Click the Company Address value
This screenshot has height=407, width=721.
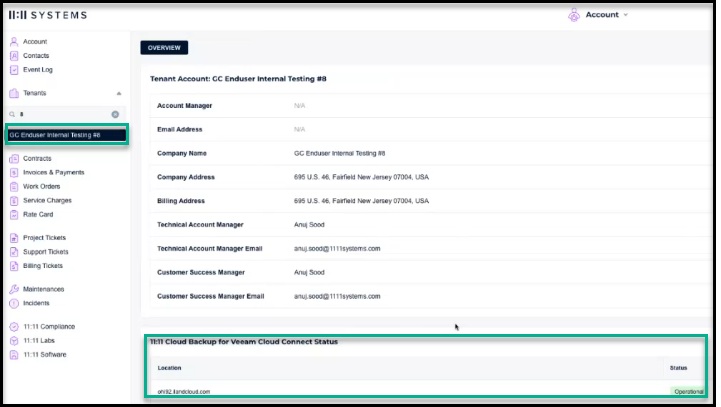tap(361, 177)
